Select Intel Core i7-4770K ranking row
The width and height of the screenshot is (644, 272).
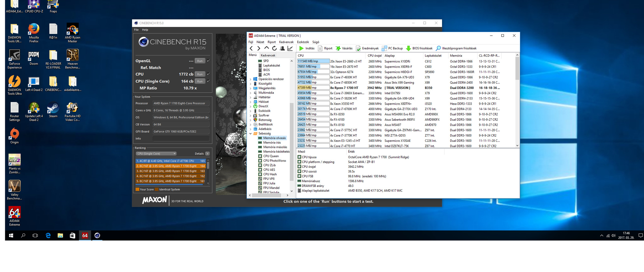pos(171,161)
